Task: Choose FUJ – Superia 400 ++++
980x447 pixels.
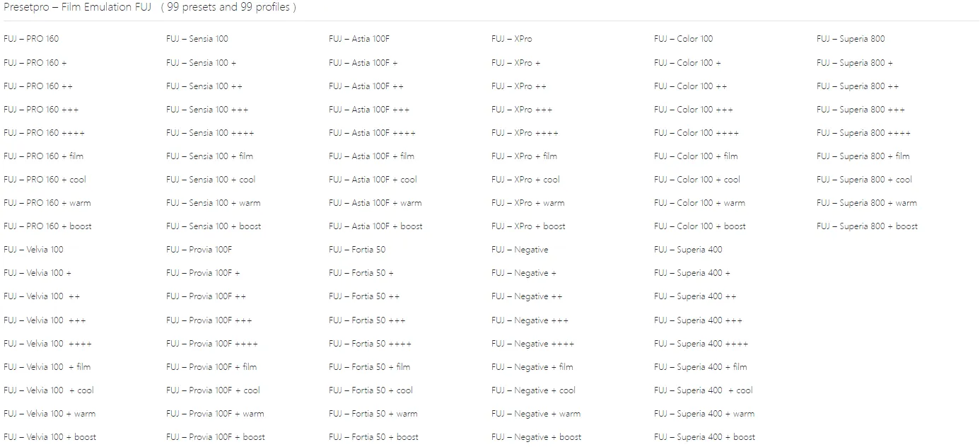Action: pyautogui.click(x=701, y=344)
